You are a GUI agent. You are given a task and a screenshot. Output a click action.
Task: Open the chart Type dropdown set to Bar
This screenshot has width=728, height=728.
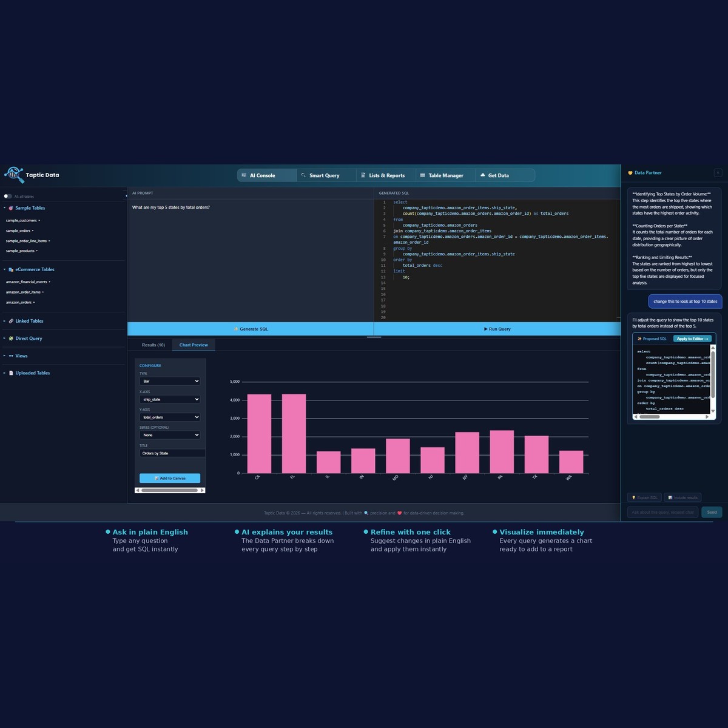[x=170, y=381]
